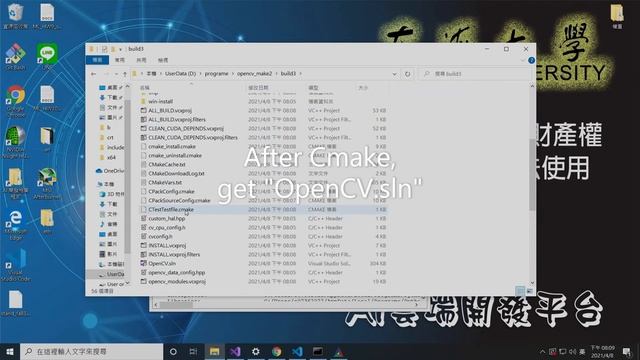640x360 pixels.
Task: Select custom_hal.hpp header file
Action: 167,218
